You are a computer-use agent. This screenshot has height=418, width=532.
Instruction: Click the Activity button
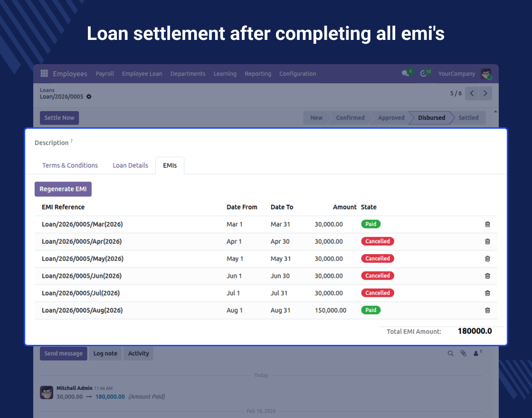[x=138, y=353]
